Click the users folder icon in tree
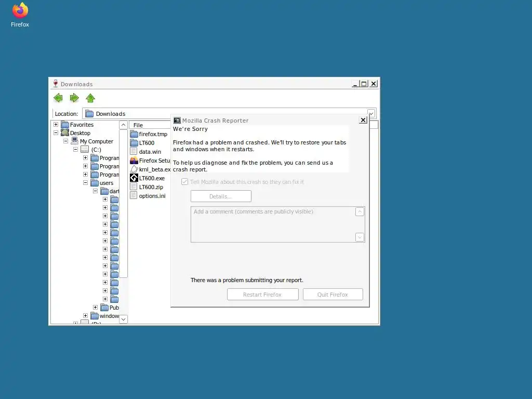 (x=95, y=183)
